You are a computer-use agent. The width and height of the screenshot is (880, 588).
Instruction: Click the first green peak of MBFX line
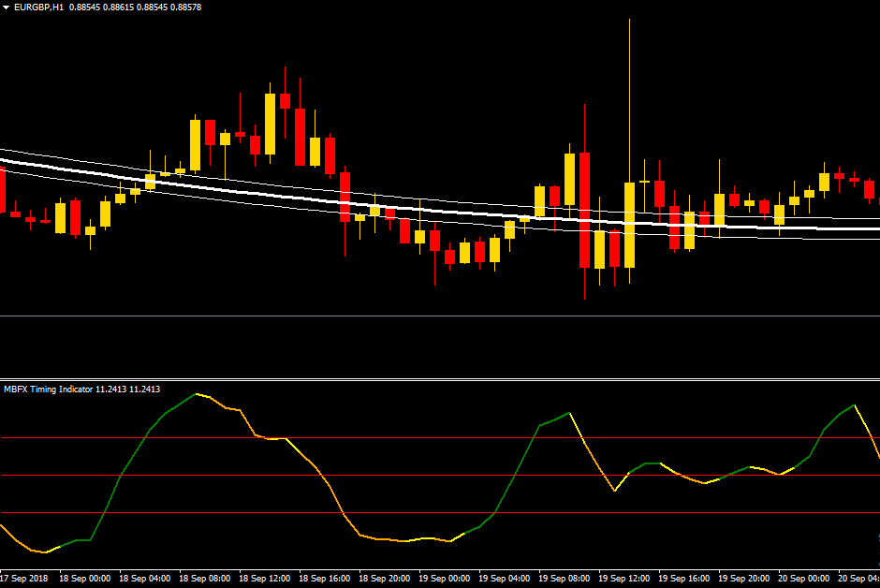coord(197,394)
